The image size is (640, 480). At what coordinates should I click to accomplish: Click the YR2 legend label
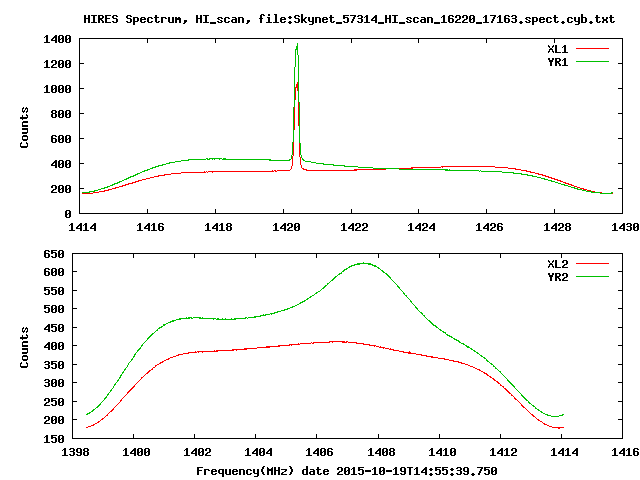point(558,277)
